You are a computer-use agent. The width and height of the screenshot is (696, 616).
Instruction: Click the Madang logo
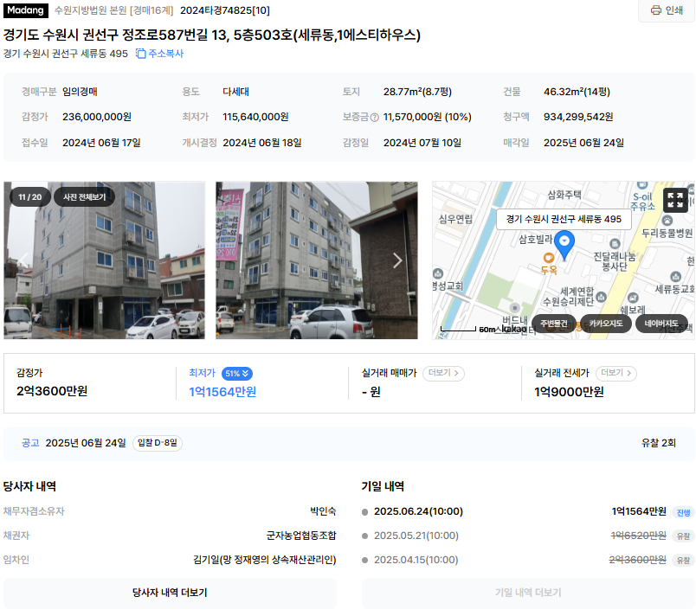[26, 10]
